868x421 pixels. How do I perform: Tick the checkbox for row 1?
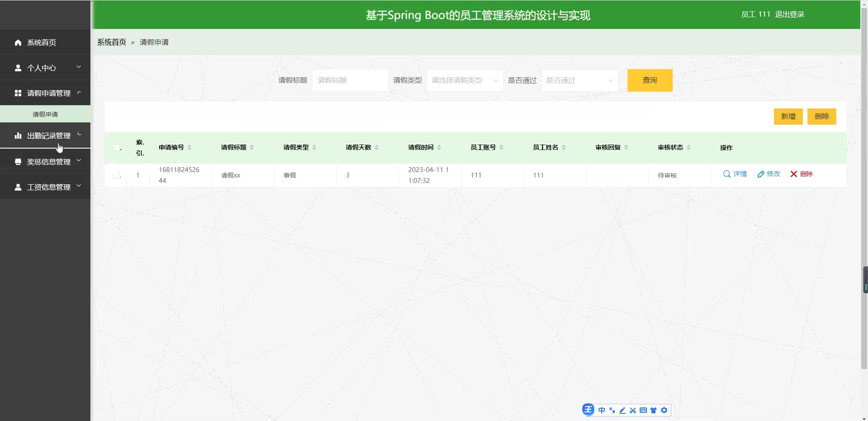click(117, 175)
